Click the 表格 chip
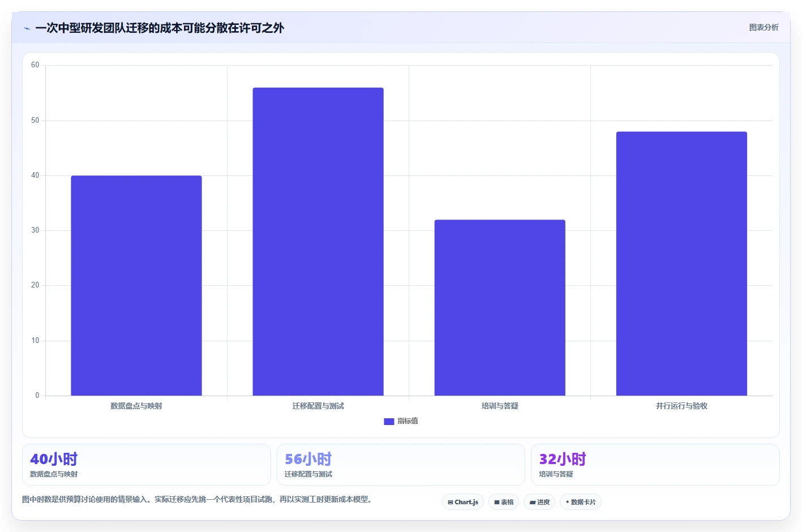This screenshot has height=532, width=802. (504, 502)
